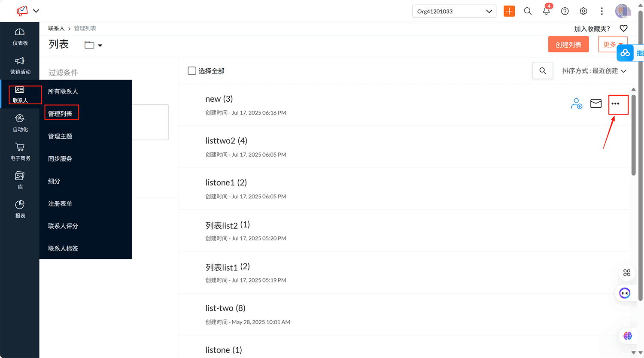The image size is (644, 358).
Task: Open the three-dot menu for new list
Action: (x=615, y=104)
